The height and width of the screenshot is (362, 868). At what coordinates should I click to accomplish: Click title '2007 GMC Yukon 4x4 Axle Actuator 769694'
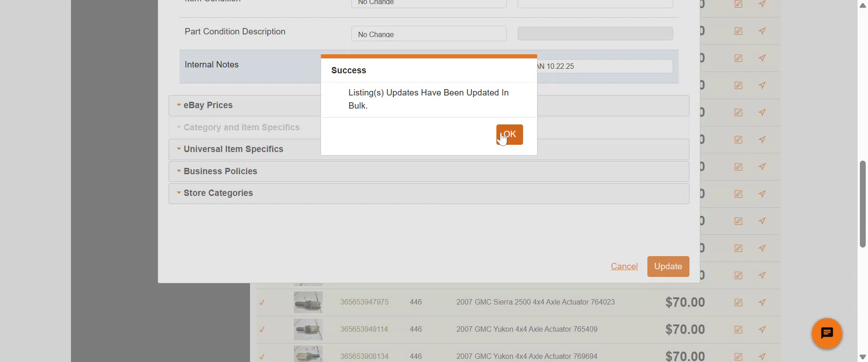[527, 357]
